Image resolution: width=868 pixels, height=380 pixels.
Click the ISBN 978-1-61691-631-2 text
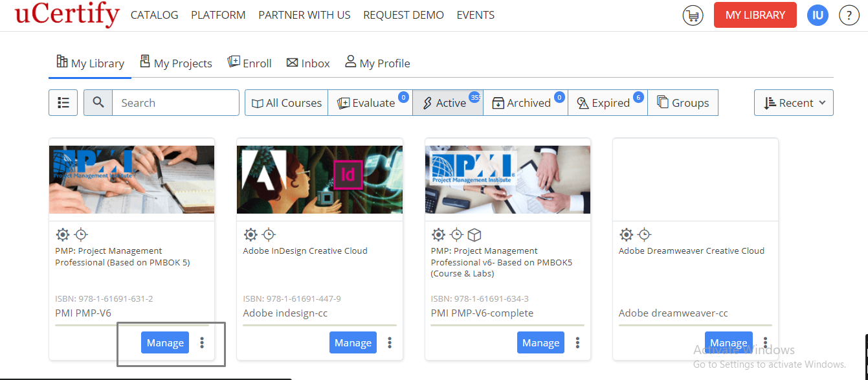pos(104,298)
